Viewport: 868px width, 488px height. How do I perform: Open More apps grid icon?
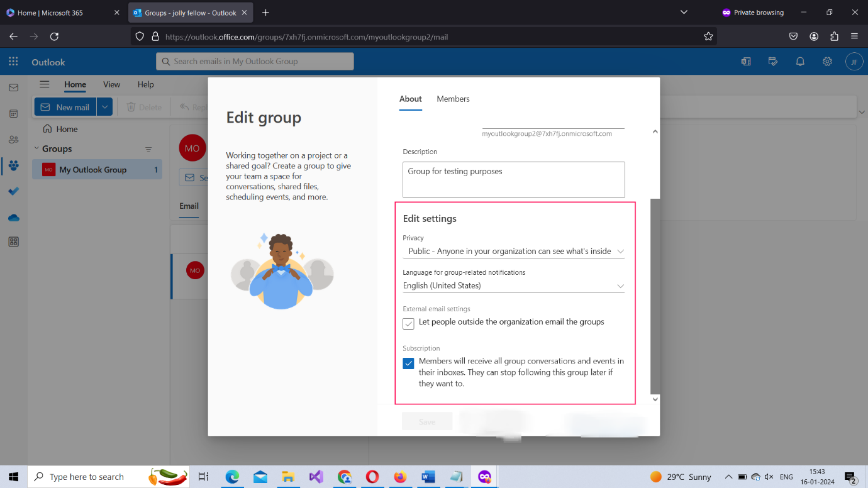[13, 242]
